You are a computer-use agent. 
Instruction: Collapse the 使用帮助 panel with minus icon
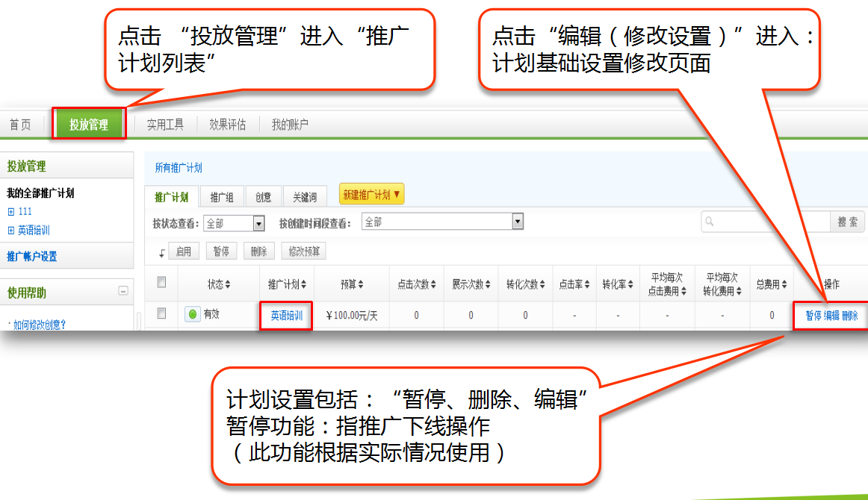click(x=123, y=292)
